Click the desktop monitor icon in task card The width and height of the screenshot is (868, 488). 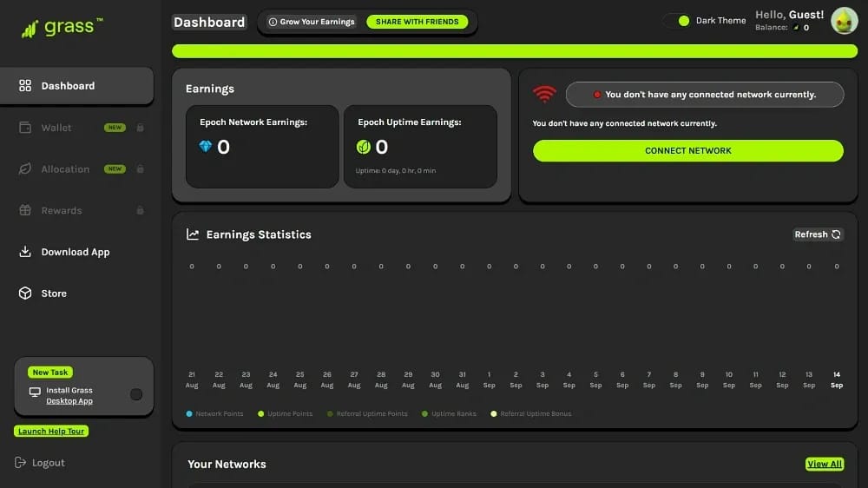pos(35,392)
